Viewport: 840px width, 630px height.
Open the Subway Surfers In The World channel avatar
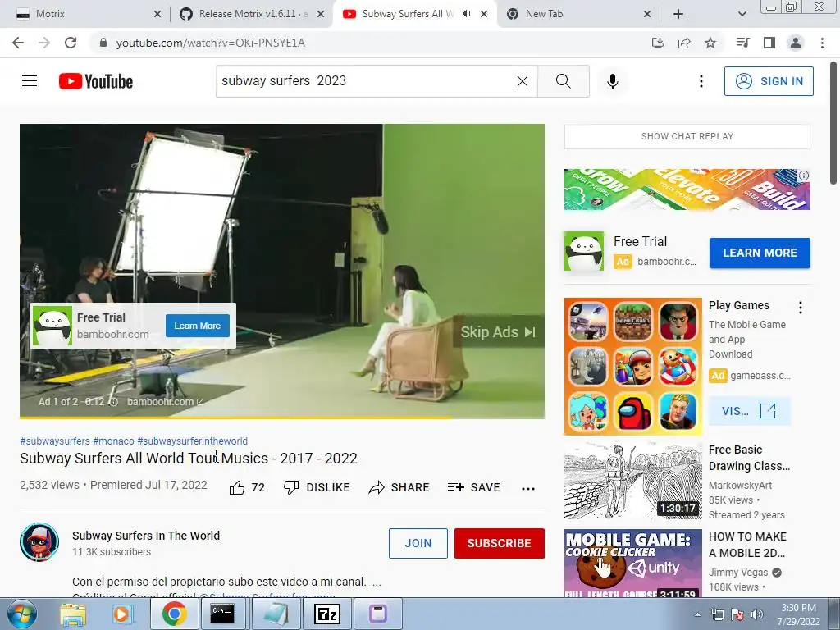pos(39,542)
